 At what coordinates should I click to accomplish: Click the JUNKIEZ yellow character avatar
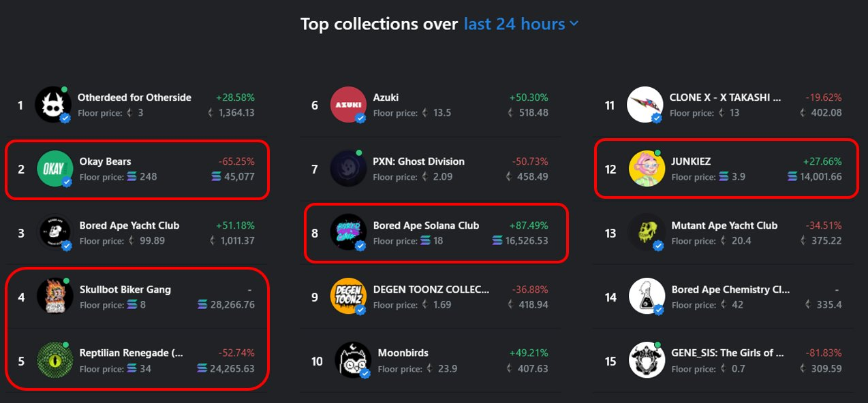[647, 169]
